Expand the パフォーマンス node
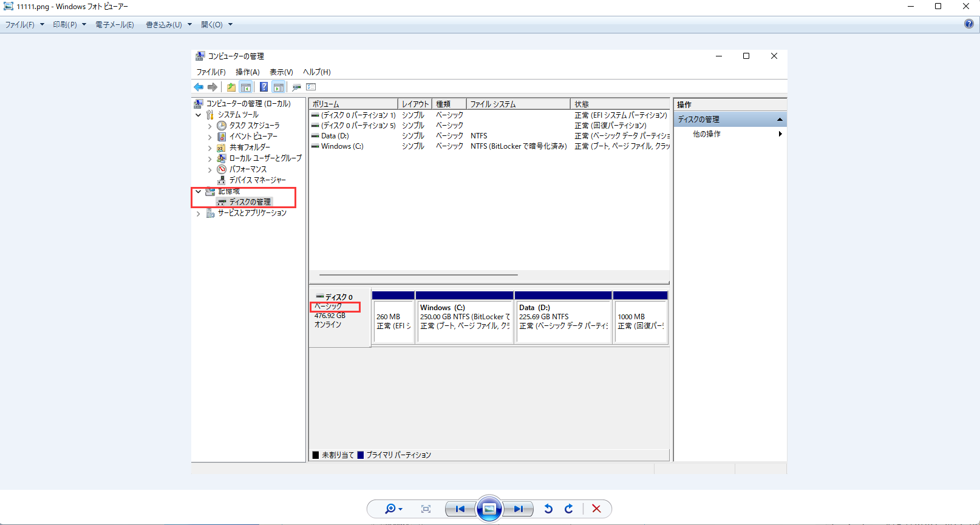The image size is (980, 525). click(210, 170)
